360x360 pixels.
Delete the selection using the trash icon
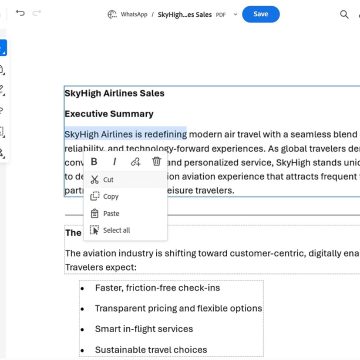coord(156,162)
